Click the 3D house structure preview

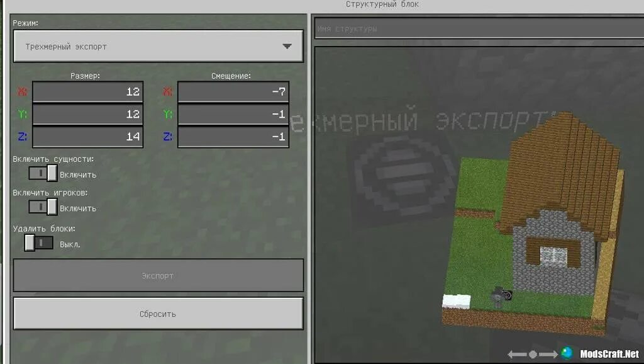tap(533, 224)
